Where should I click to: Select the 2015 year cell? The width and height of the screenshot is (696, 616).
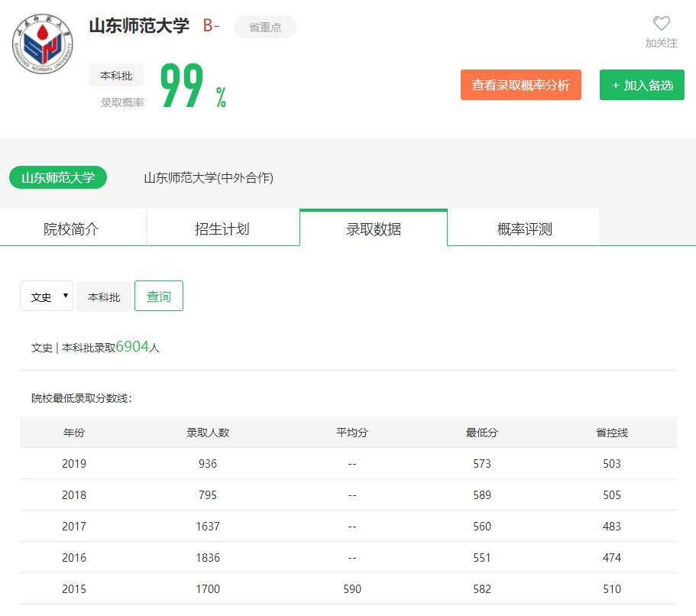[x=74, y=589]
